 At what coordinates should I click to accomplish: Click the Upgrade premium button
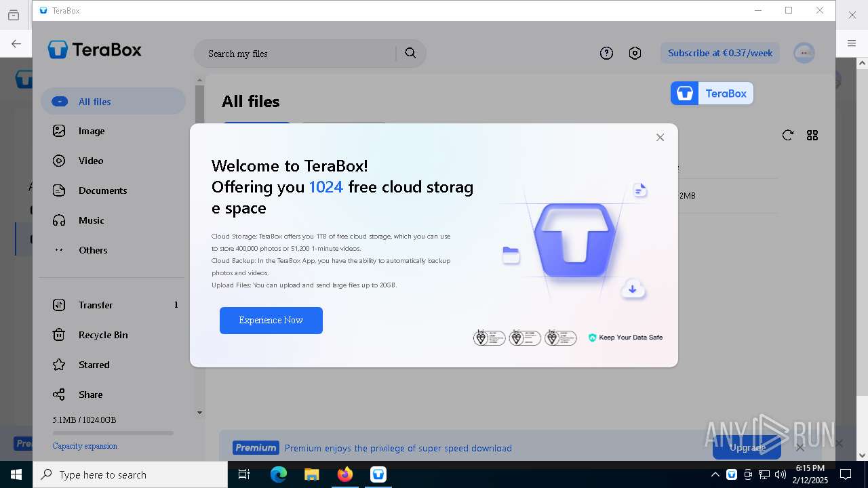[747, 447]
